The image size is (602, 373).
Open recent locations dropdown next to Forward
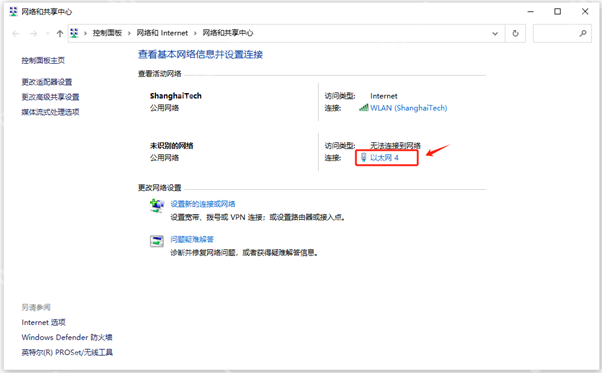click(x=48, y=34)
